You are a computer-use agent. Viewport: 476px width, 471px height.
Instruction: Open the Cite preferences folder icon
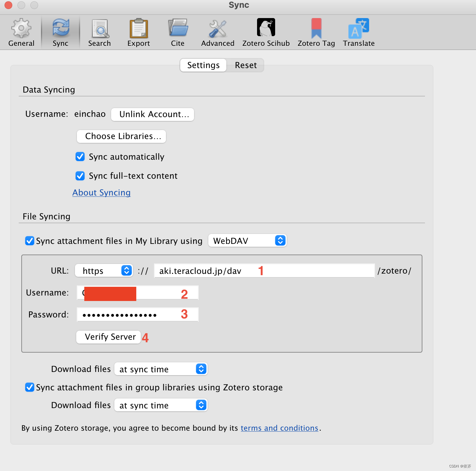click(x=178, y=33)
